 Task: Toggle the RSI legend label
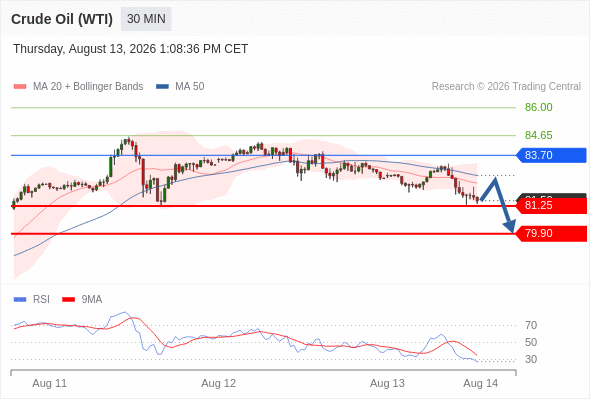coord(41,300)
